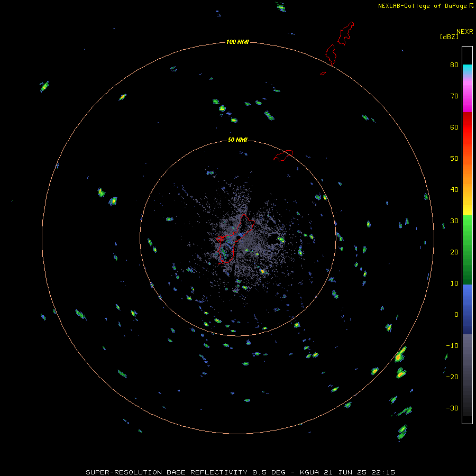The height and width of the screenshot is (476, 476).
Task: Click the blue band of the color bar
Action: 467,309
